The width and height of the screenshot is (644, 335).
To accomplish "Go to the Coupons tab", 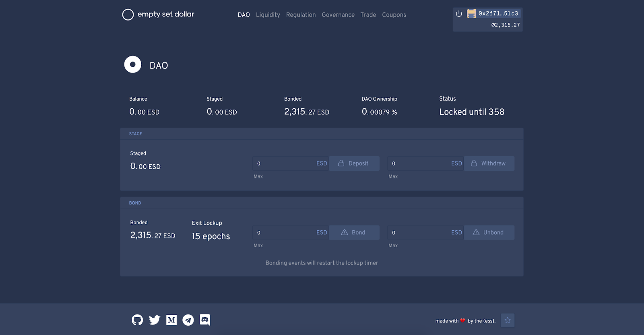I will [394, 15].
